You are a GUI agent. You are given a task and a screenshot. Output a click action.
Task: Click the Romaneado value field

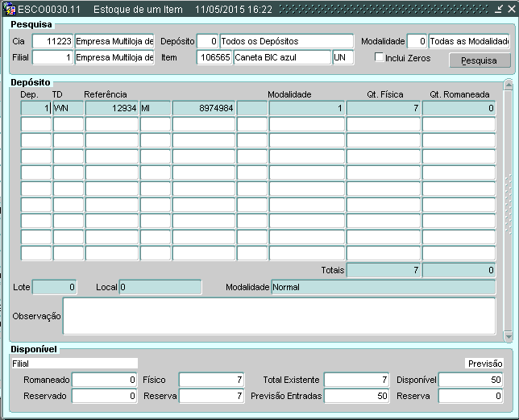pos(104,380)
